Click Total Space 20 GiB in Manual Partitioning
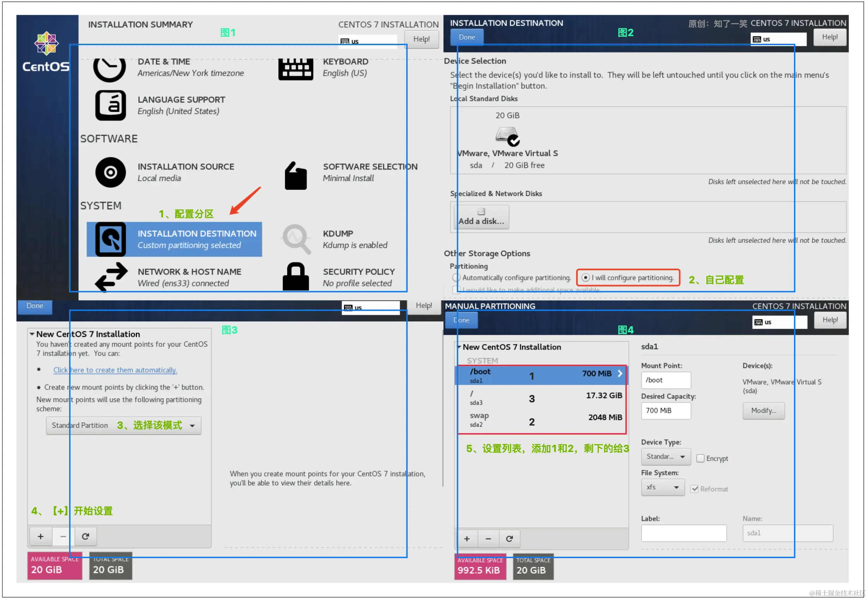 pyautogui.click(x=534, y=567)
